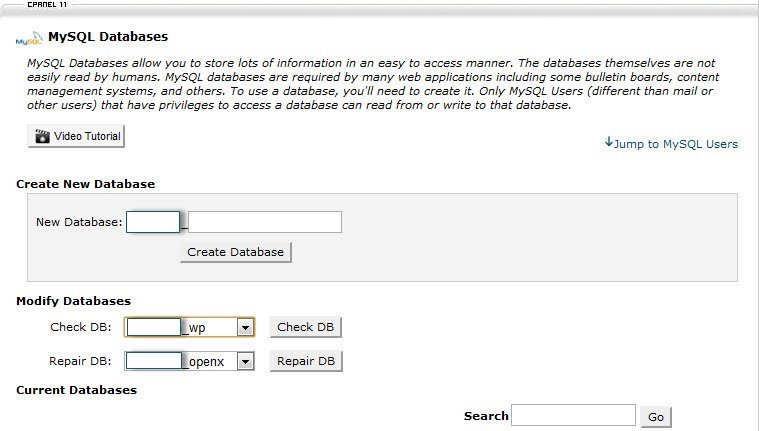This screenshot has height=431, width=759.
Task: Follow the Jump to MySQL Users link text
Action: coord(676,144)
